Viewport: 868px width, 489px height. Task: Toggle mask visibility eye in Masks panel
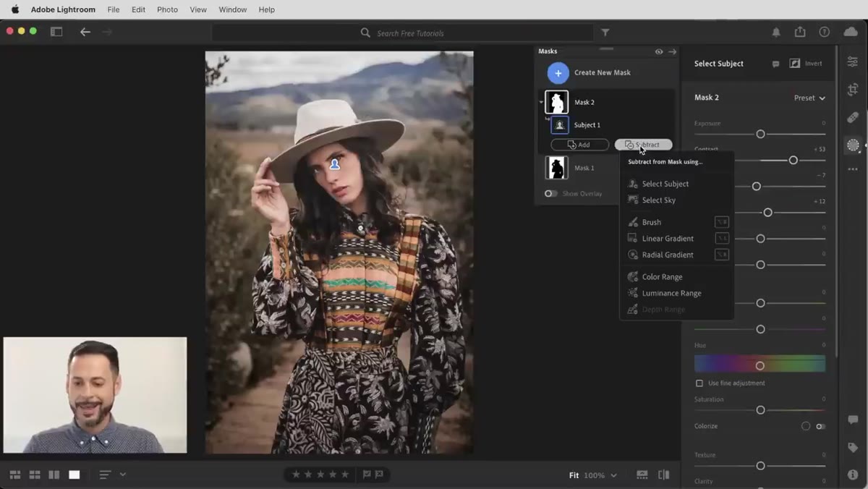[x=659, y=51]
